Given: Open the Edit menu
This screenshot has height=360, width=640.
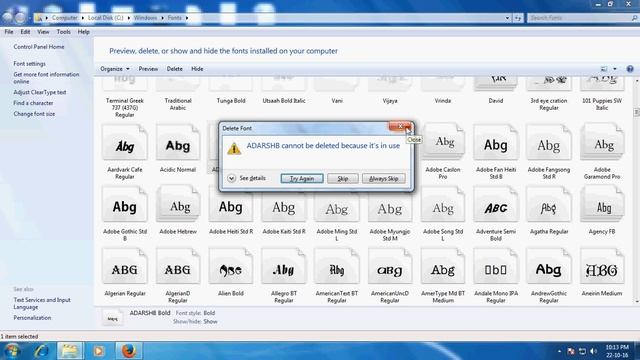Looking at the screenshot, I should 25,32.
